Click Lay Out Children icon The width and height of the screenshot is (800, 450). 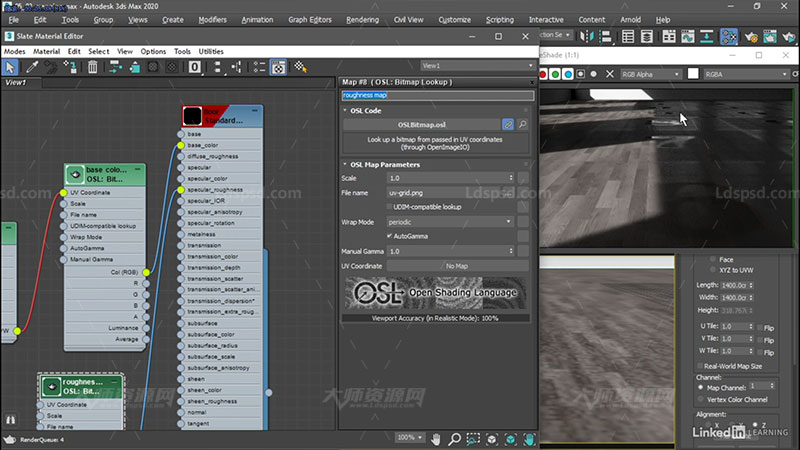(236, 67)
